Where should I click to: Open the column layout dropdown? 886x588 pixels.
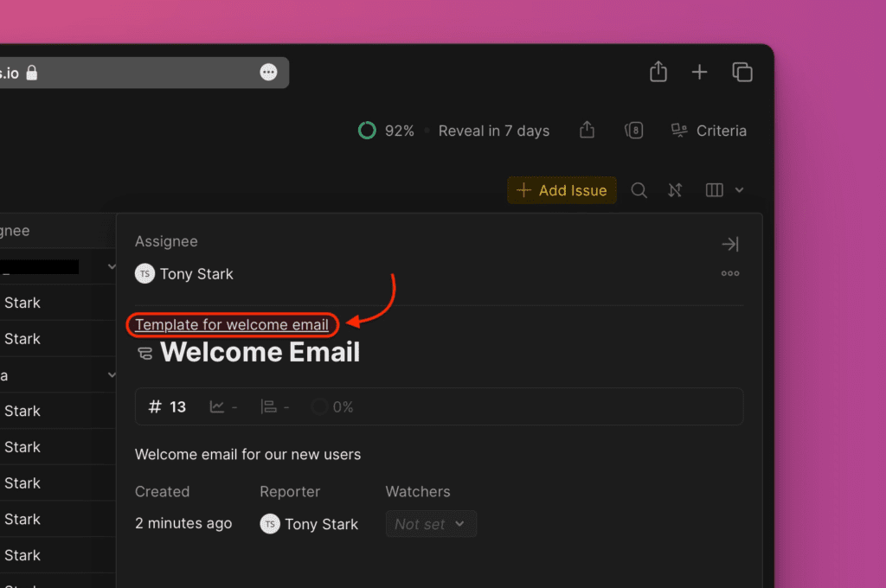pos(724,190)
